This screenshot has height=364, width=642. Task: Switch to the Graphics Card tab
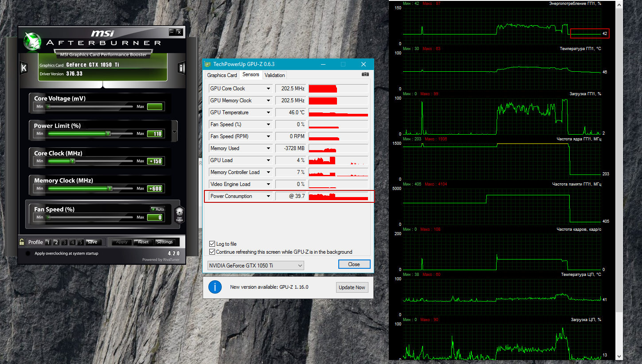[222, 75]
